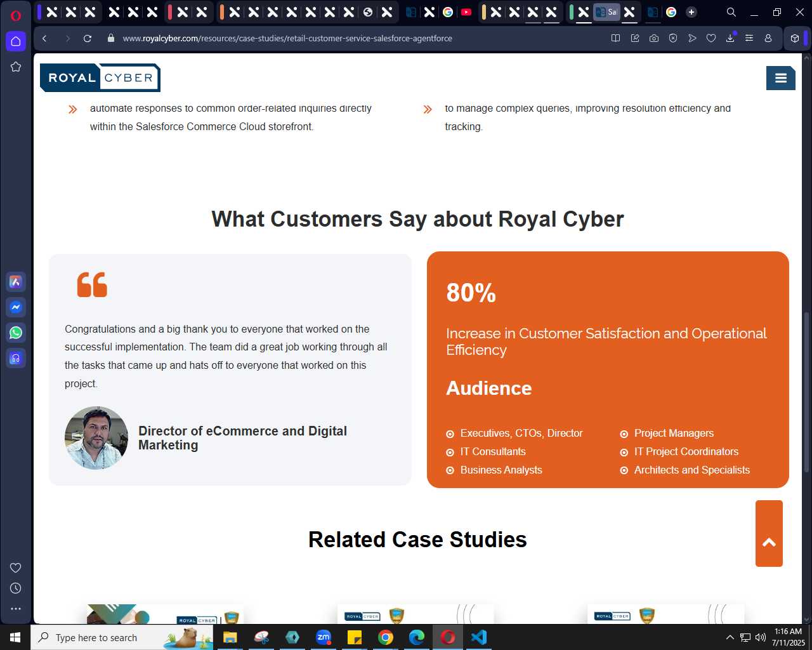
Task: Open sidebar three-dots setup menu
Action: [16, 609]
